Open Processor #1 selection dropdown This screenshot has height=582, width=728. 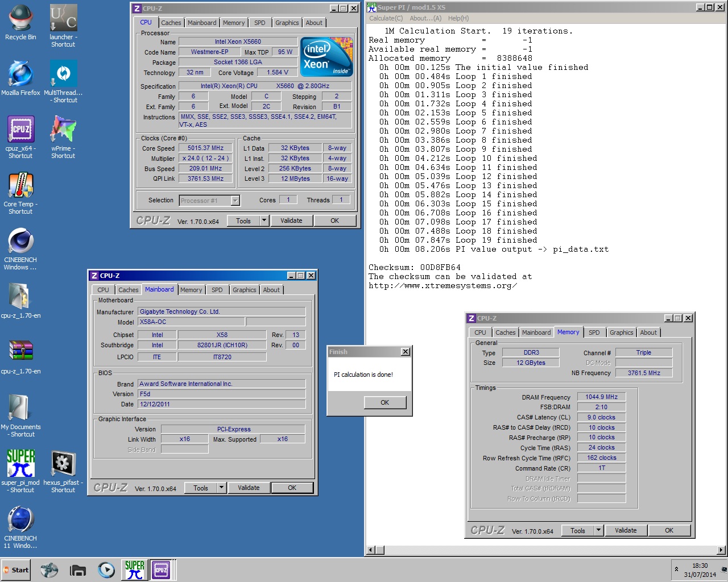coord(235,201)
